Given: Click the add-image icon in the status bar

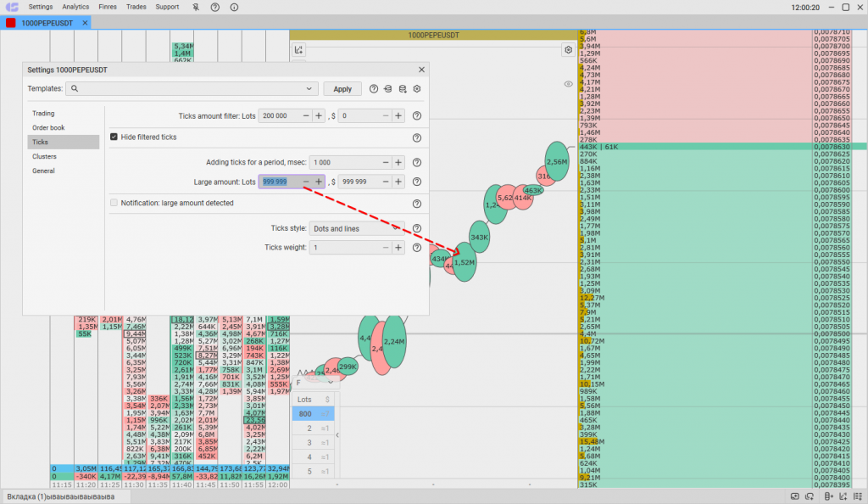Looking at the screenshot, I should [795, 496].
